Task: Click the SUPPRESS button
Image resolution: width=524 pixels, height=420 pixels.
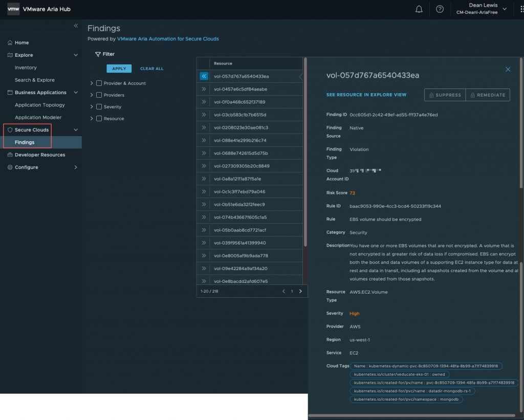Action: (x=445, y=95)
